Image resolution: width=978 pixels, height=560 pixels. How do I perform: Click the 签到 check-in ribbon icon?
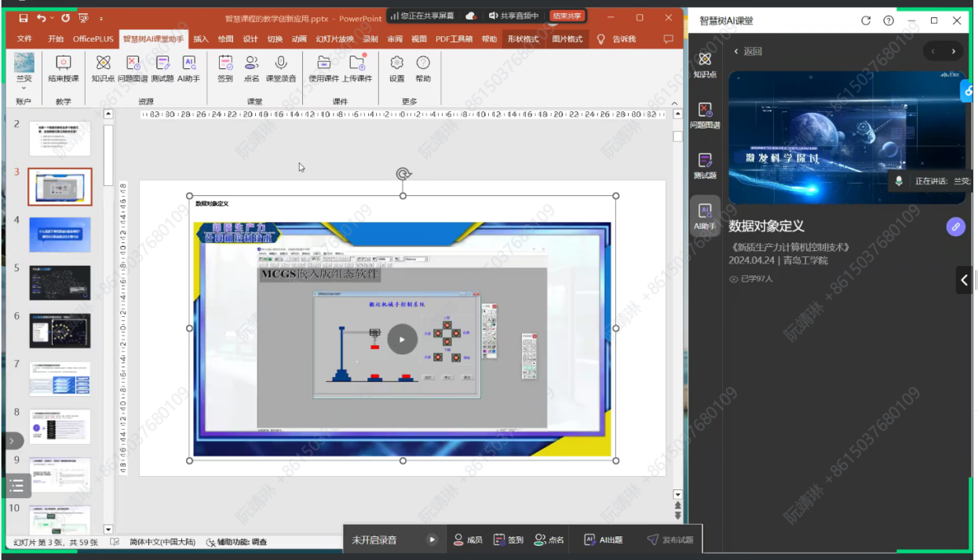pyautogui.click(x=225, y=63)
